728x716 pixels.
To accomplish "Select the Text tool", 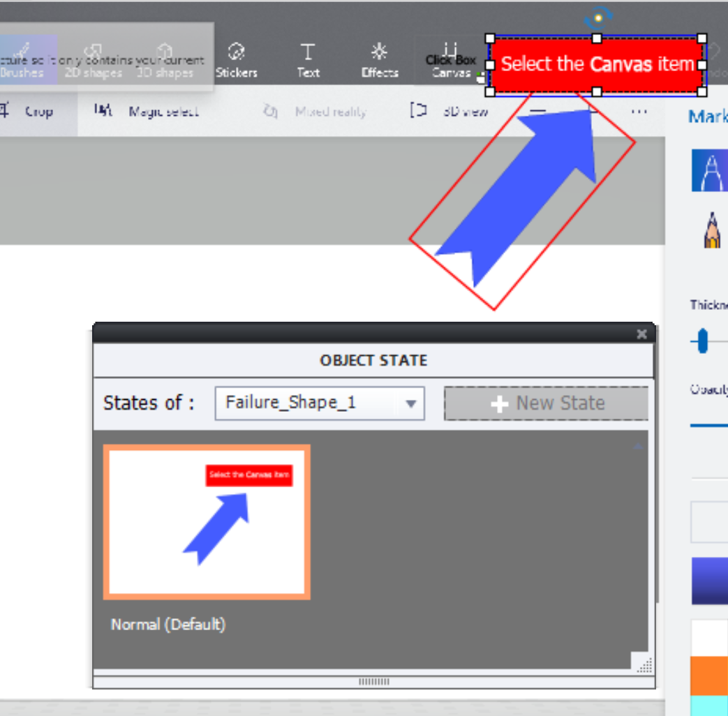I will click(x=308, y=59).
